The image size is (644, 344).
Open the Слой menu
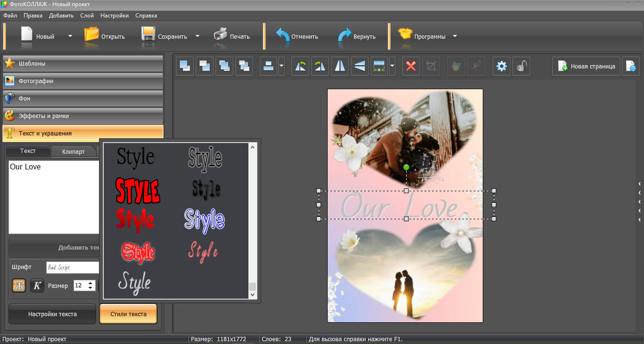[x=87, y=16]
